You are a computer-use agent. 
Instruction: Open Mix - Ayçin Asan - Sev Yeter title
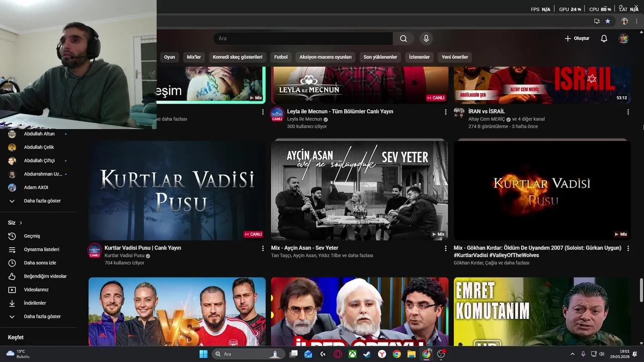pos(305,248)
